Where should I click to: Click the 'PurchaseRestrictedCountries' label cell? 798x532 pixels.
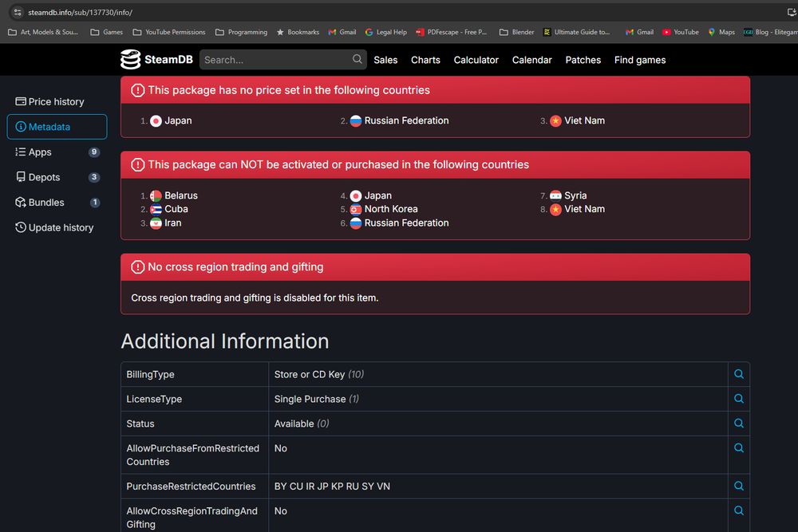coord(195,487)
